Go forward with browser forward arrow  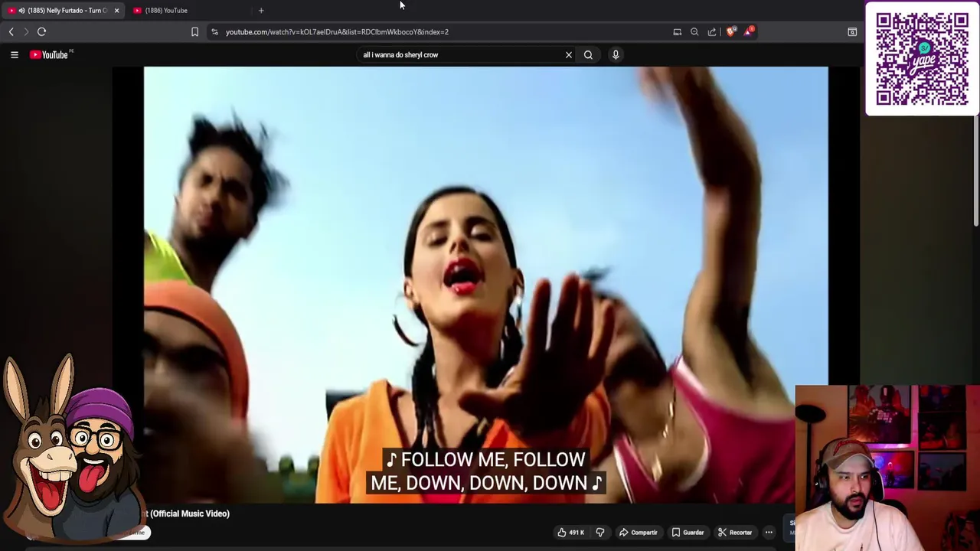26,31
